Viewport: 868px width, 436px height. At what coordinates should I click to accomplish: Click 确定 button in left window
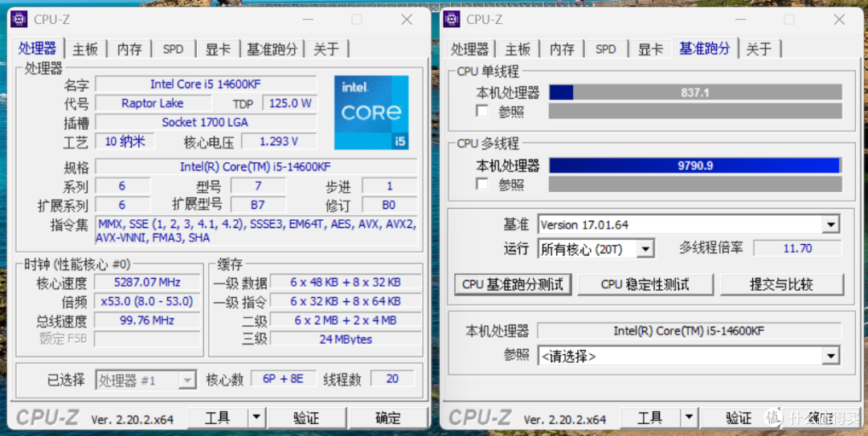coord(387,418)
